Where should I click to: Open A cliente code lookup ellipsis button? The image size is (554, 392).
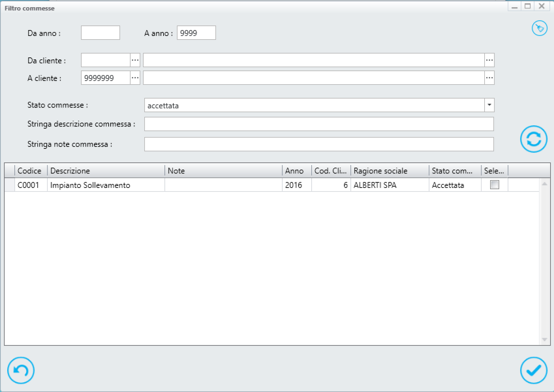pyautogui.click(x=135, y=78)
